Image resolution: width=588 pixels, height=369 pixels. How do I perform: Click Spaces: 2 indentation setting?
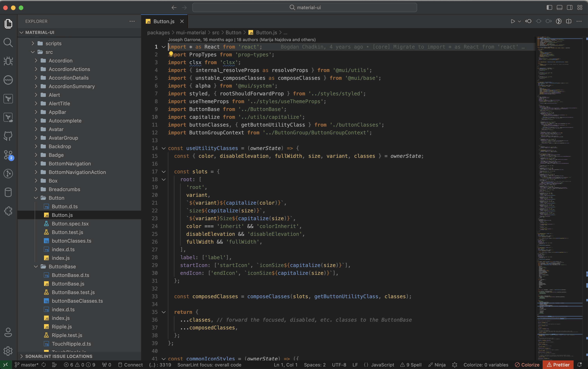[315, 365]
